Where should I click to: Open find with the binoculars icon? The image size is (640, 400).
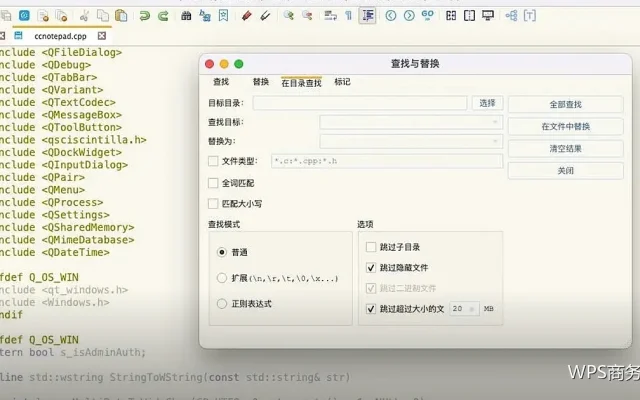click(x=186, y=16)
